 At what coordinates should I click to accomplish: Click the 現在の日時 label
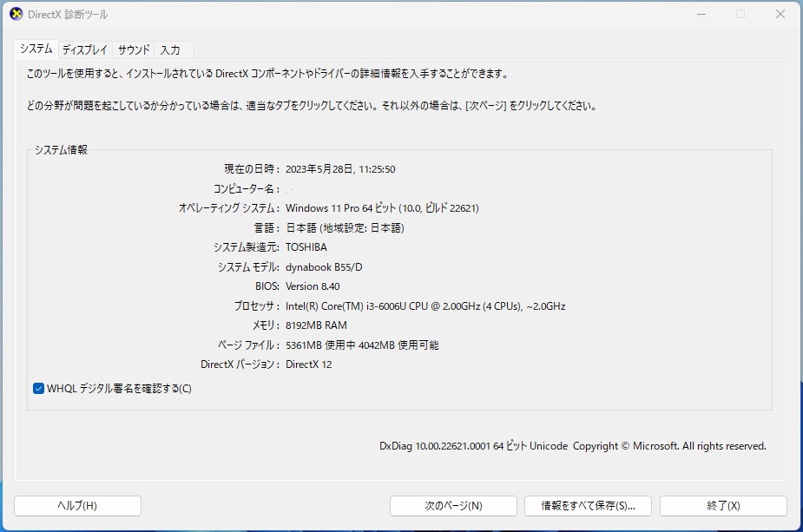click(x=252, y=169)
